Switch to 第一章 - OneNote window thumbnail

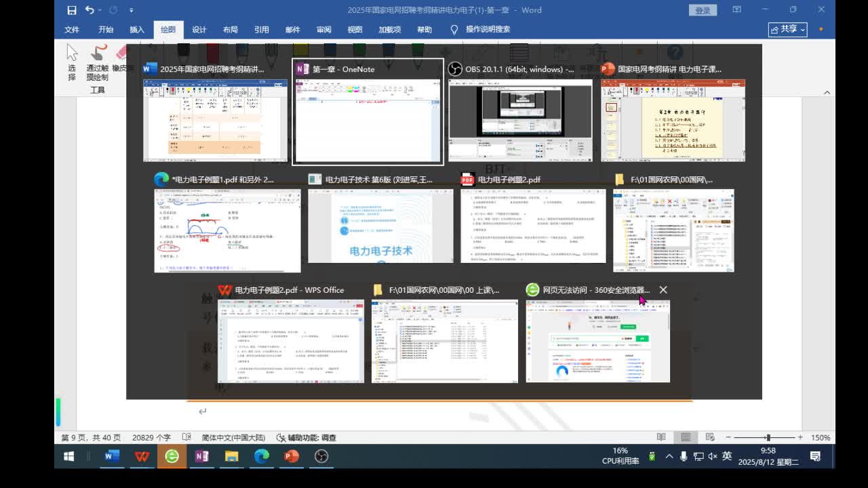(x=368, y=120)
